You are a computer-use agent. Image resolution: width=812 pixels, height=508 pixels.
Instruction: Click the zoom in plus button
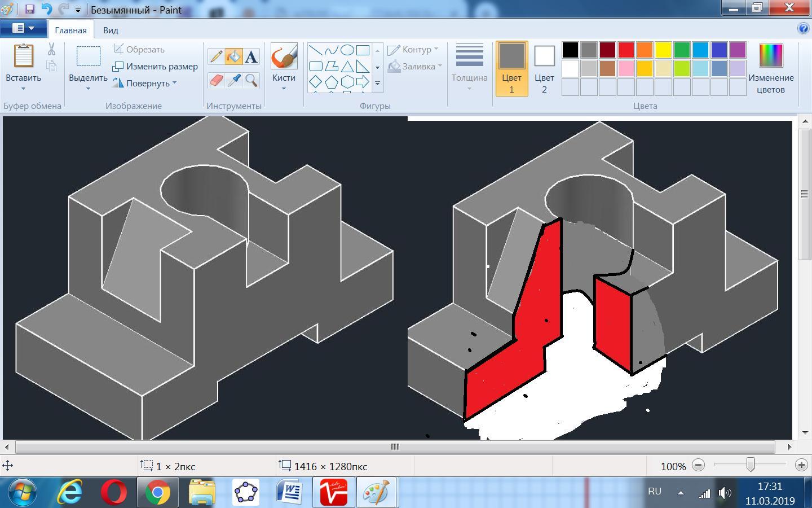[801, 465]
